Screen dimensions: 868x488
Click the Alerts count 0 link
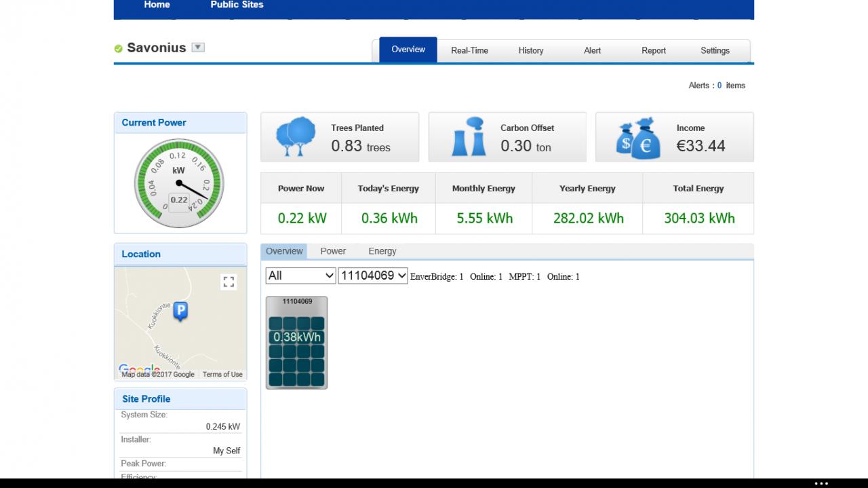(x=719, y=86)
